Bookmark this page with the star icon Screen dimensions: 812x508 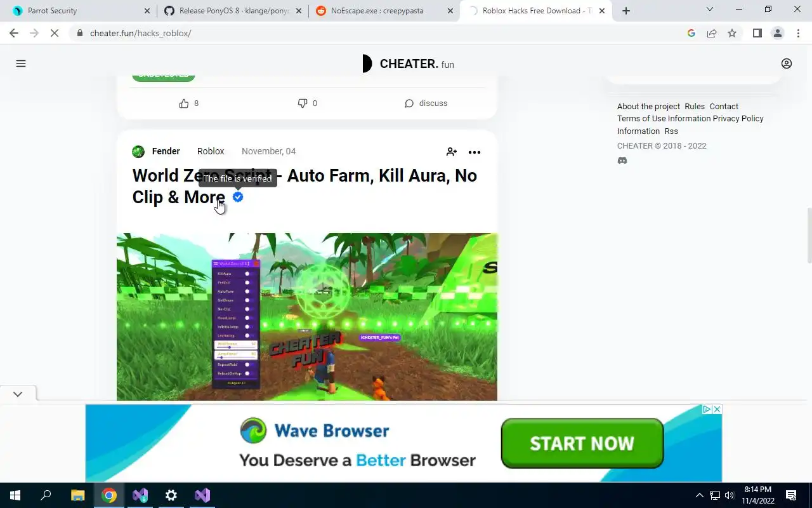click(x=732, y=33)
